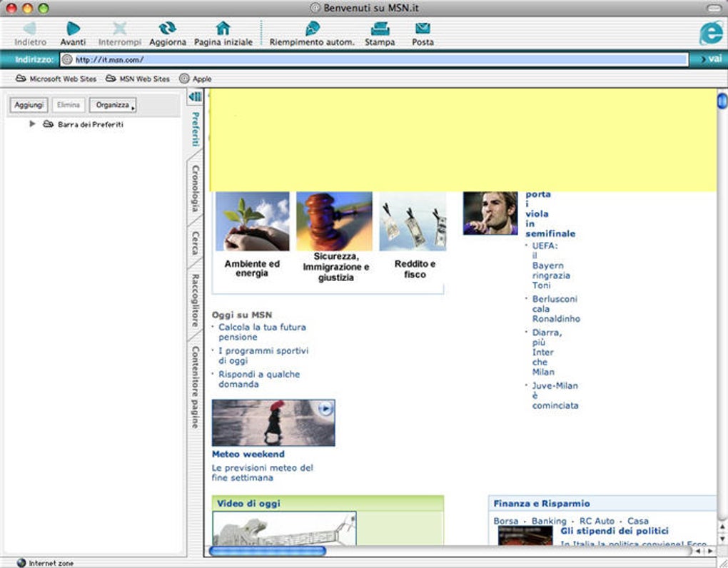Open the Banking link
728x568 pixels.
pyautogui.click(x=549, y=521)
